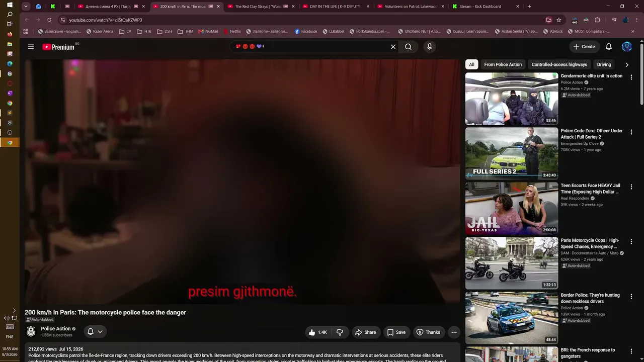Switch to Stream - Kick Dashboard tab
Image resolution: width=644 pixels, height=362 pixels.
(487, 7)
